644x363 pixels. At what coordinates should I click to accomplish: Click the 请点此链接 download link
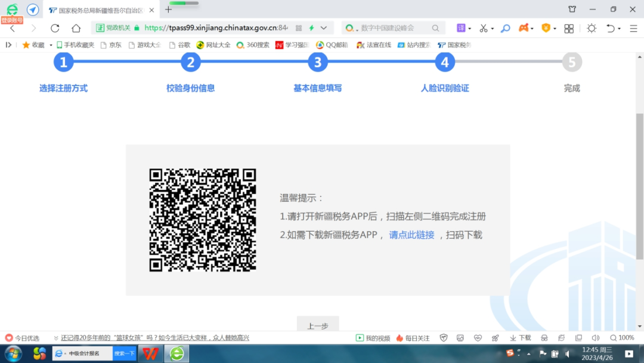point(411,235)
